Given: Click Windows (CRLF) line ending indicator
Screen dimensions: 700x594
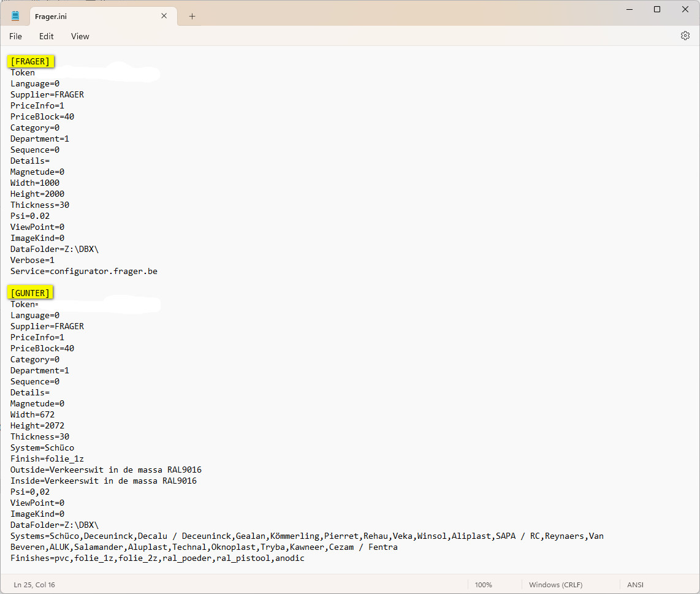Looking at the screenshot, I should click(555, 585).
